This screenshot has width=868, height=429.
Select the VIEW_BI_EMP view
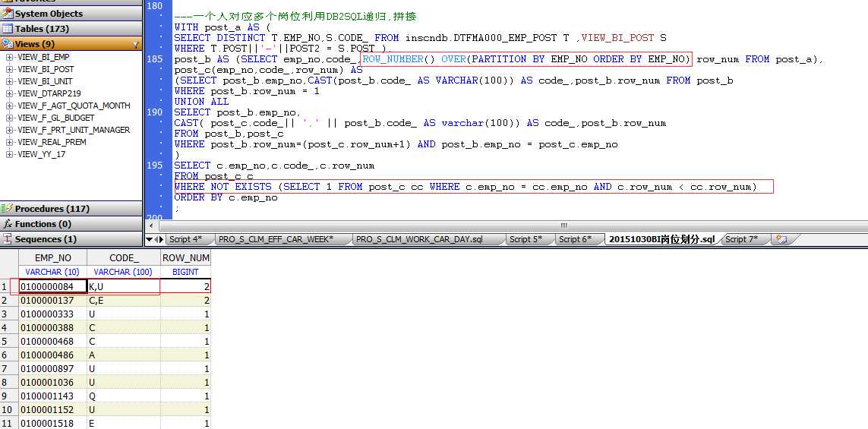pos(44,57)
